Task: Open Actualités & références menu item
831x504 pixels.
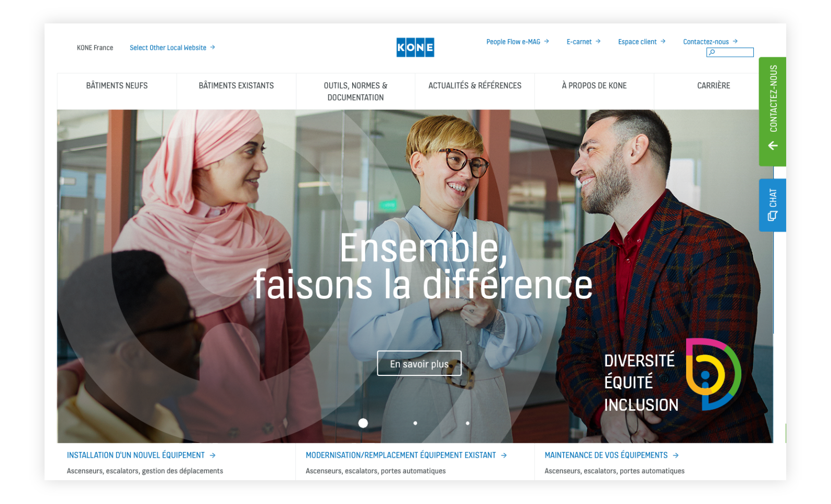Action: (x=475, y=86)
